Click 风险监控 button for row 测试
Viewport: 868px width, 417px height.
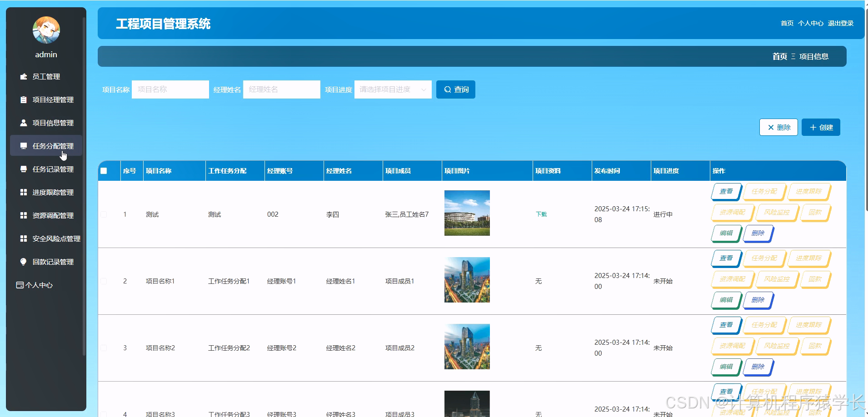[x=777, y=212]
